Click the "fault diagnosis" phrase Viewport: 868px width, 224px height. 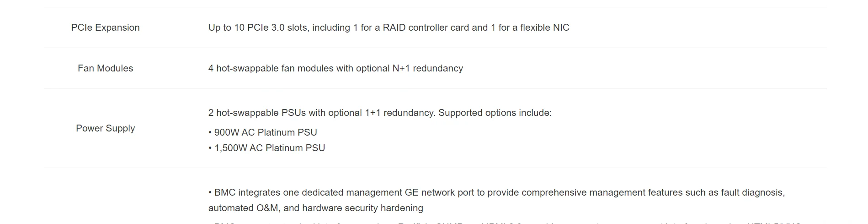752,192
